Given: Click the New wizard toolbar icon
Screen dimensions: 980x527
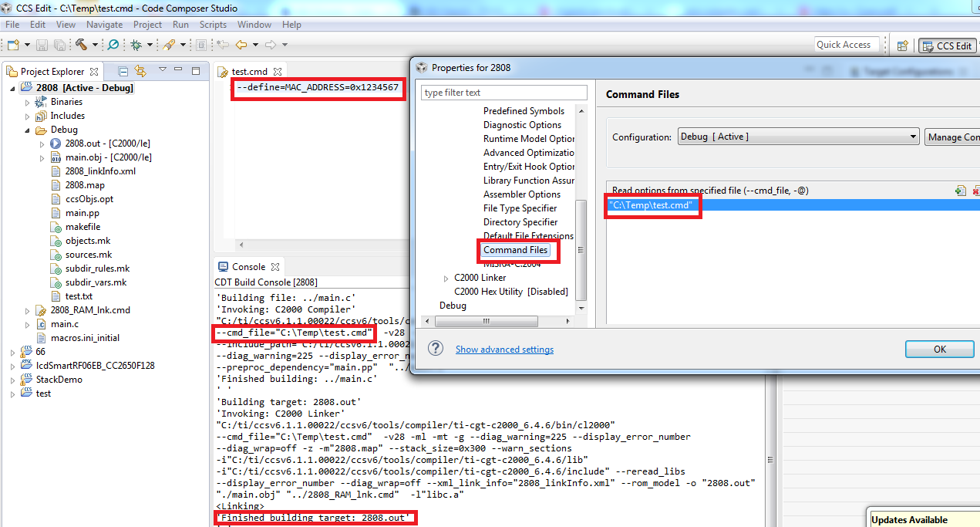Looking at the screenshot, I should pyautogui.click(x=12, y=45).
